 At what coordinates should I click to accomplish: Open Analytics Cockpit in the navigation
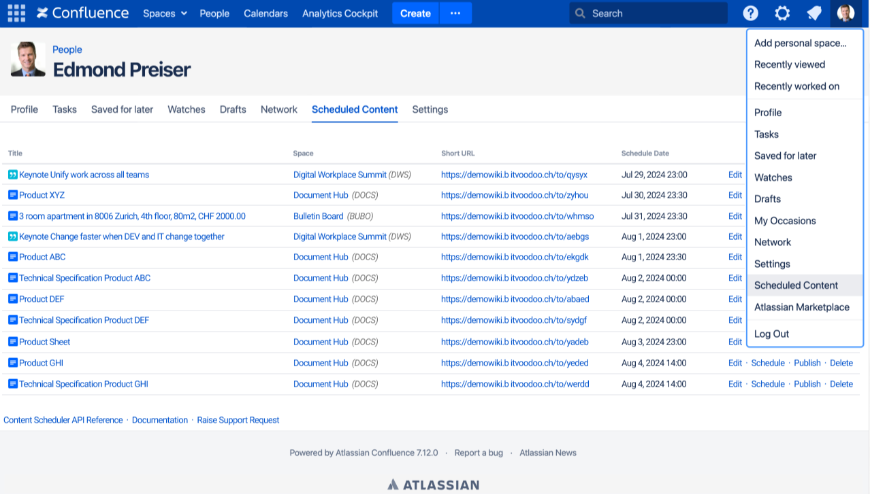(x=340, y=13)
